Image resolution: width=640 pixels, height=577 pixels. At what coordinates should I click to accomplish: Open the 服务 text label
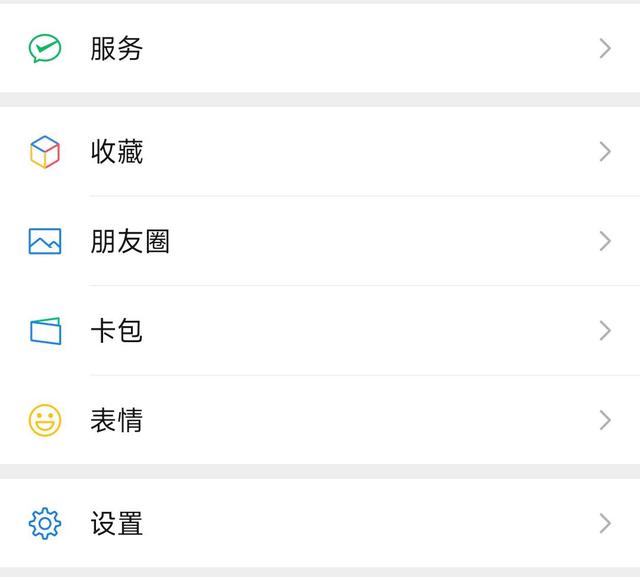coord(117,49)
